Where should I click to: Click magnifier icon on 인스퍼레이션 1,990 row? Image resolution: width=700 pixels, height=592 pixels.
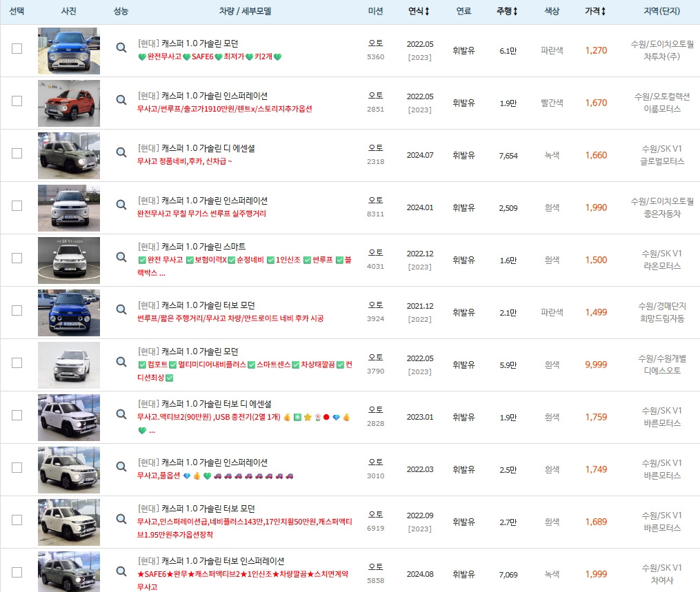pos(121,204)
